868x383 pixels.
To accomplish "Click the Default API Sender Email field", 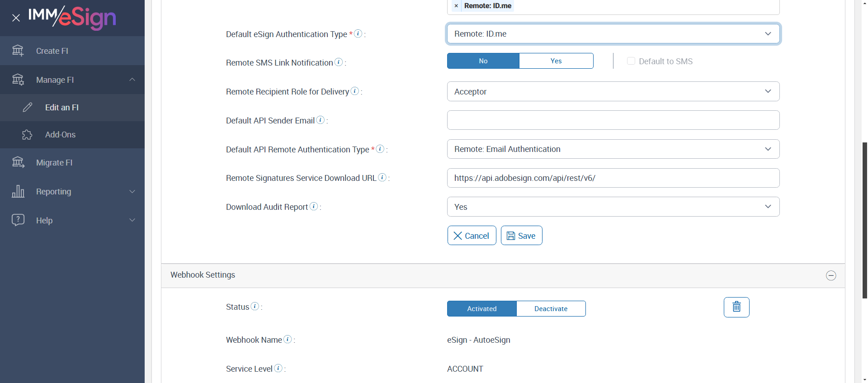I will pyautogui.click(x=613, y=120).
